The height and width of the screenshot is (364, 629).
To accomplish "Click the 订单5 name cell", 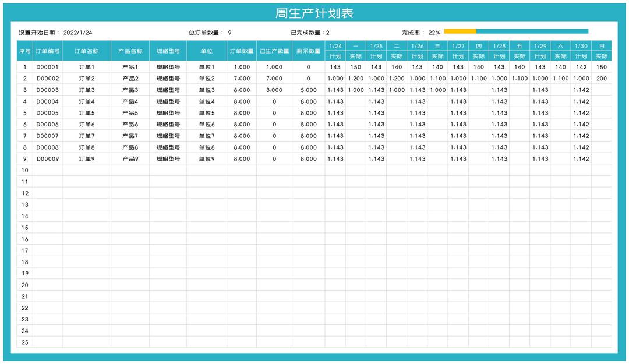I will [87, 113].
